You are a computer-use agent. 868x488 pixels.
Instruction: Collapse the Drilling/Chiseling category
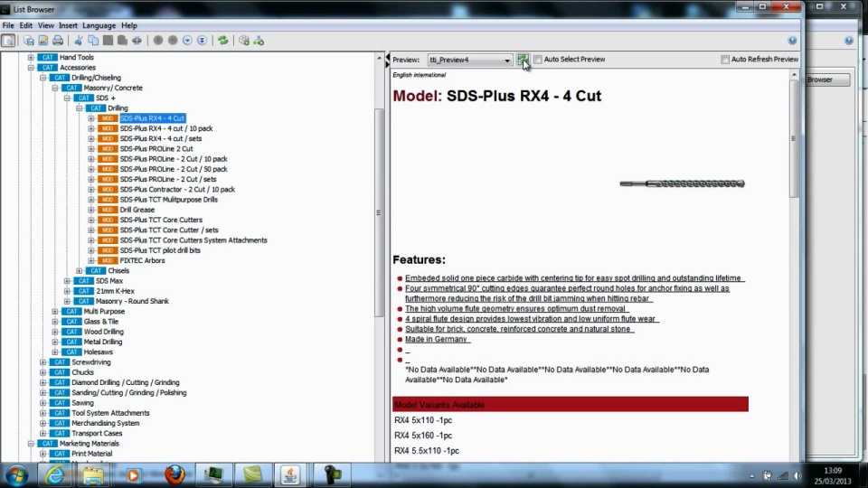click(43, 78)
